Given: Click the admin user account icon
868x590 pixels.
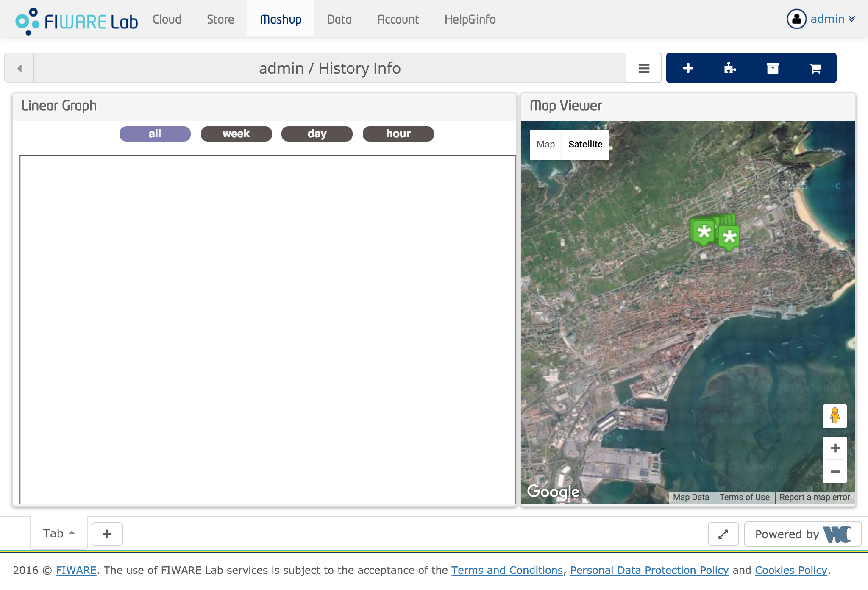Looking at the screenshot, I should [796, 19].
